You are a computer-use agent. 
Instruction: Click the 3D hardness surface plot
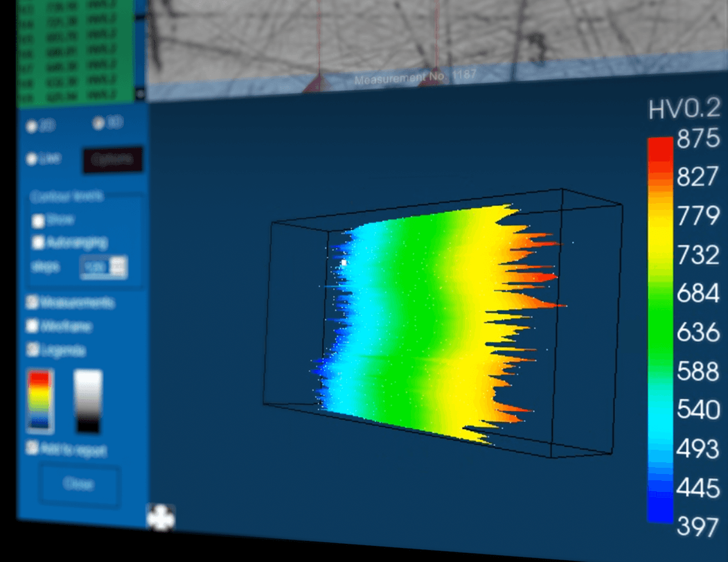(x=436, y=323)
